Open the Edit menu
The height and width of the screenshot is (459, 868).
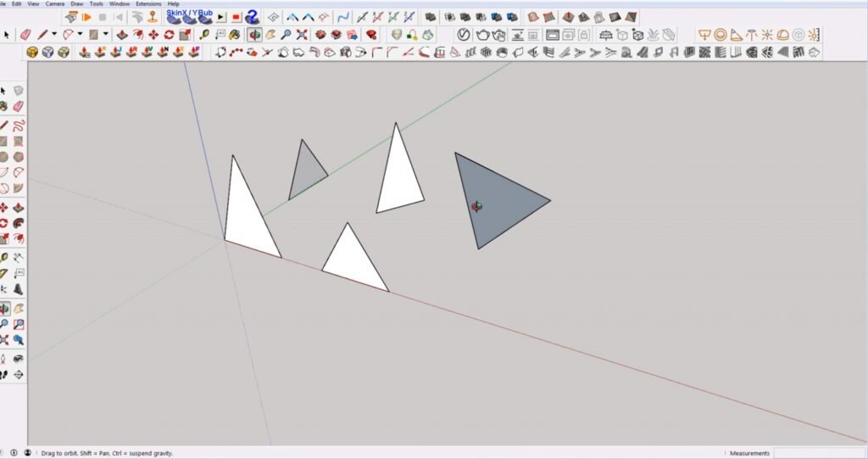17,3
